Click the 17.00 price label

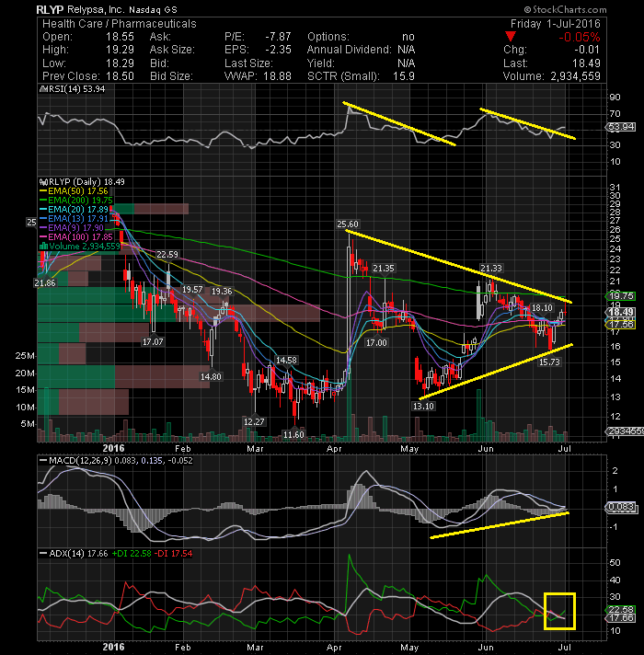click(376, 343)
